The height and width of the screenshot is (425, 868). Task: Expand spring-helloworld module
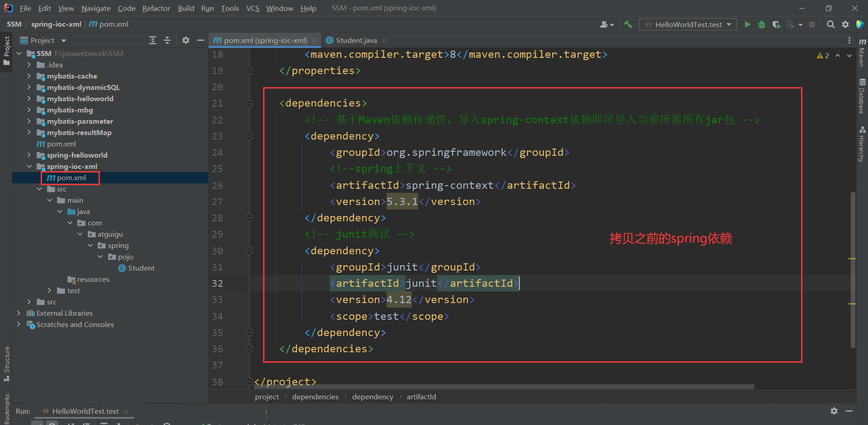tap(29, 155)
